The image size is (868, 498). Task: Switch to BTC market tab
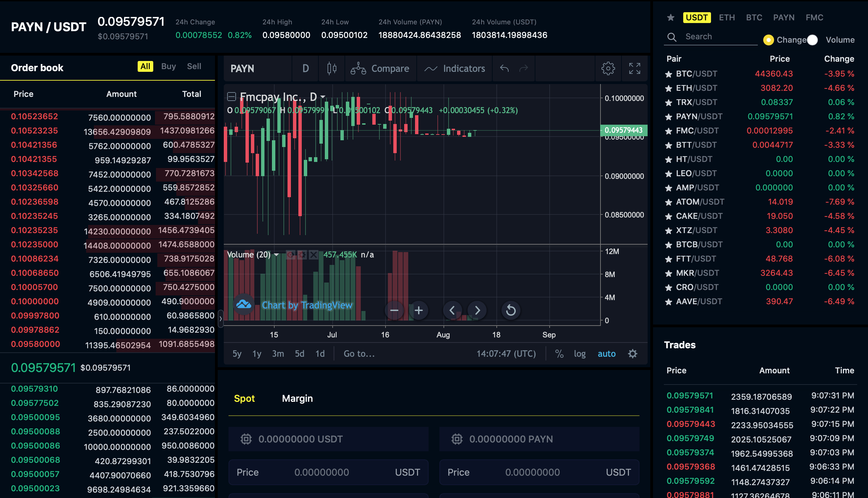pyautogui.click(x=754, y=17)
